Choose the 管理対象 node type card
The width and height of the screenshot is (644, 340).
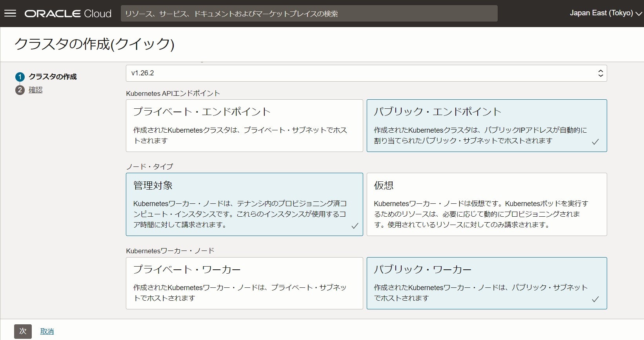pos(244,204)
